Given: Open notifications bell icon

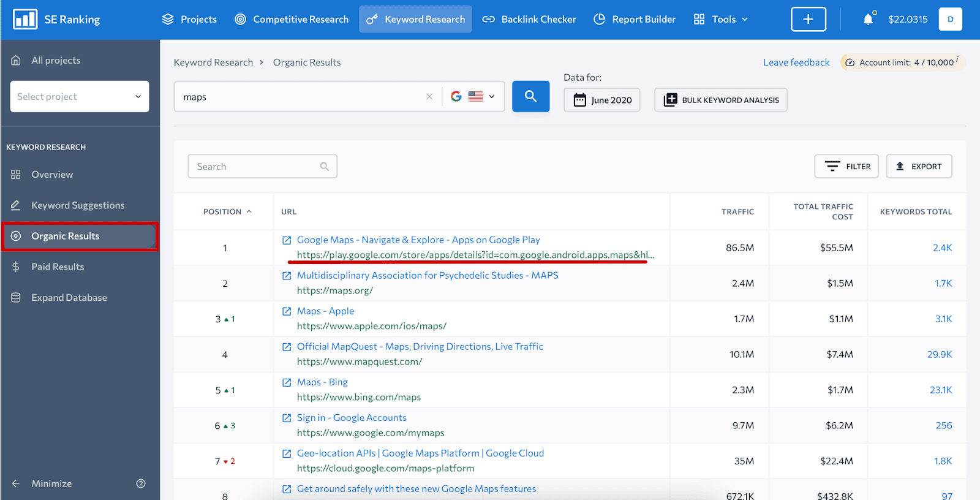Looking at the screenshot, I should [868, 20].
